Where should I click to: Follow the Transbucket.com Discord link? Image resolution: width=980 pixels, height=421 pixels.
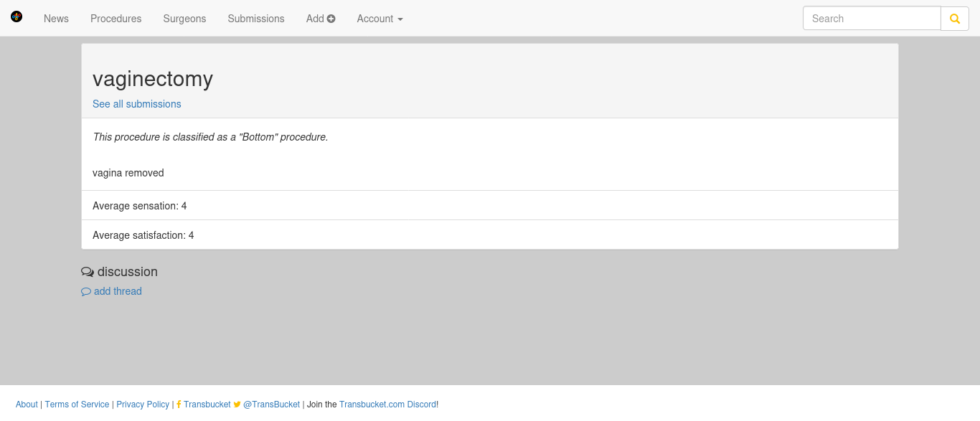(x=387, y=405)
